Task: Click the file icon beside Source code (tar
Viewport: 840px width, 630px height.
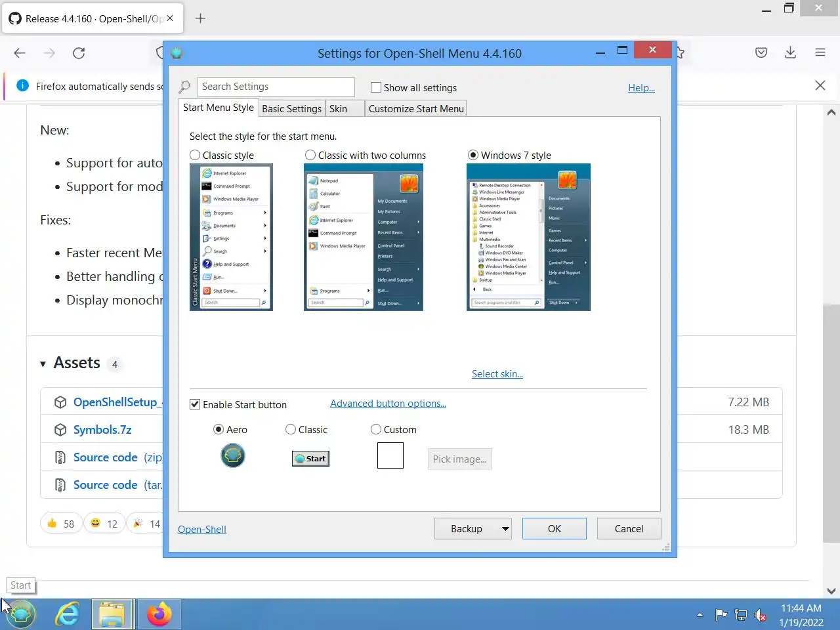Action: (x=60, y=485)
